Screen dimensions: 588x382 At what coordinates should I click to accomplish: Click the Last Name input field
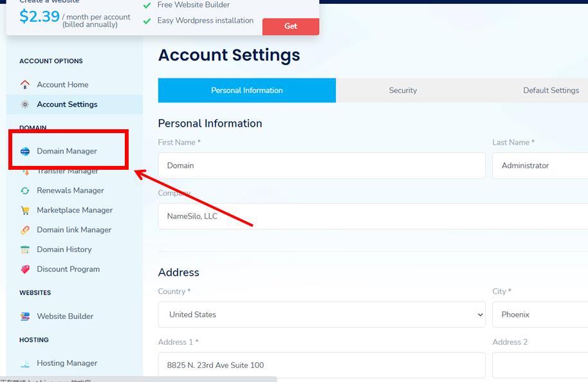tap(540, 165)
